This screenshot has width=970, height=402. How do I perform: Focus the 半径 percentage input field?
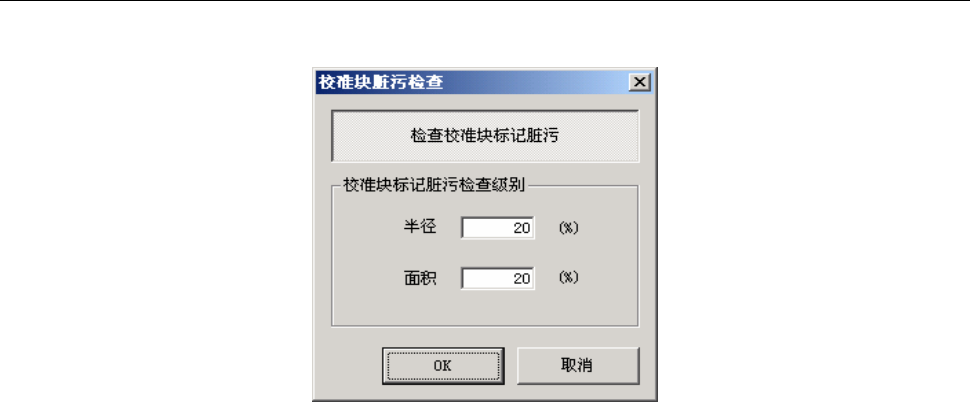(497, 228)
